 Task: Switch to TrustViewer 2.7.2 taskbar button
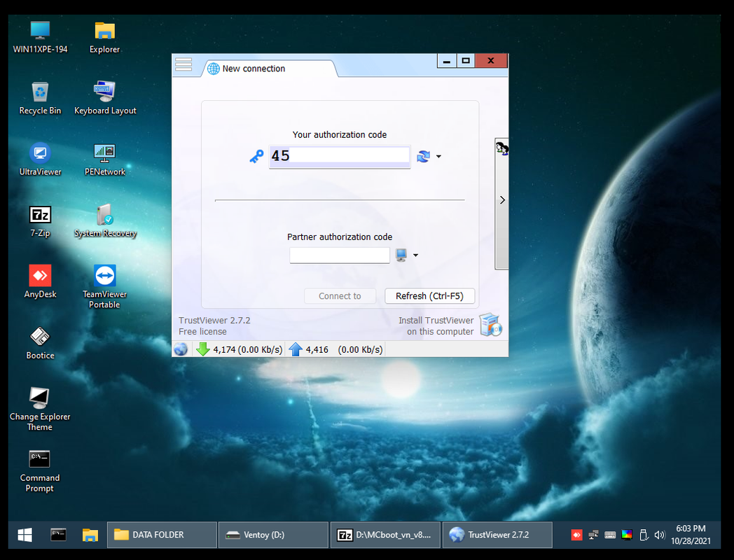(497, 535)
